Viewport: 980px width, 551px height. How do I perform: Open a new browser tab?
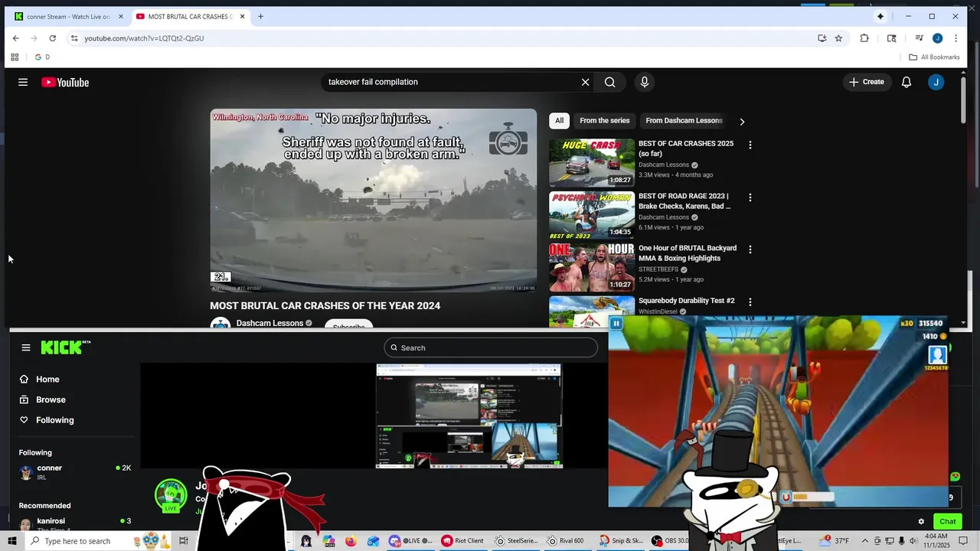tap(260, 16)
